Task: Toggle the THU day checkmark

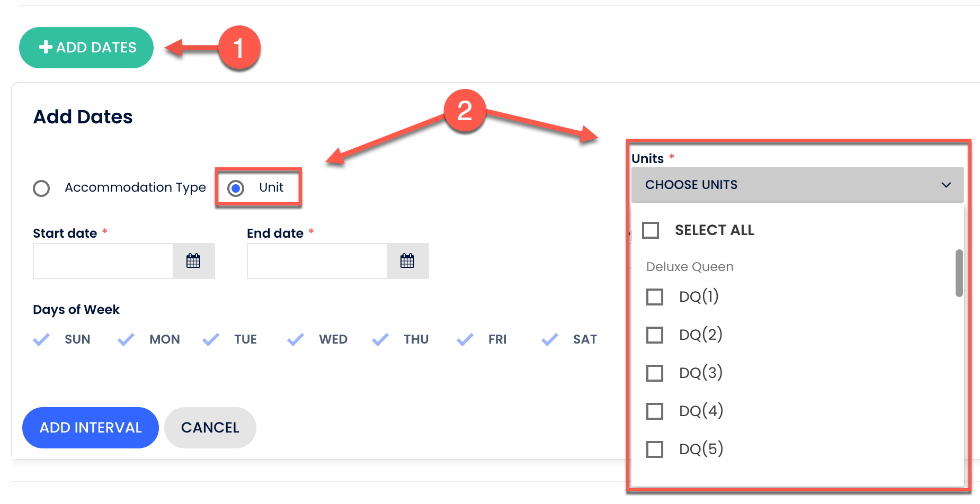Action: tap(380, 339)
